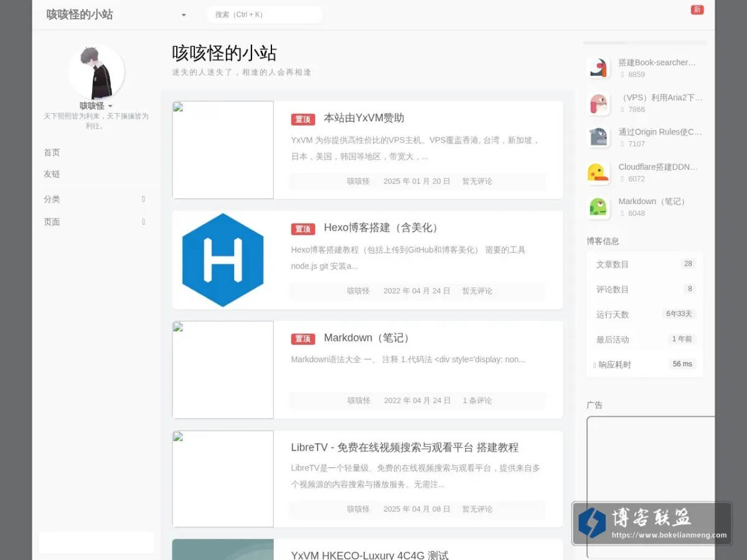
Task: Open the Markdown（笔记）post thumbnail
Action: pos(223,370)
